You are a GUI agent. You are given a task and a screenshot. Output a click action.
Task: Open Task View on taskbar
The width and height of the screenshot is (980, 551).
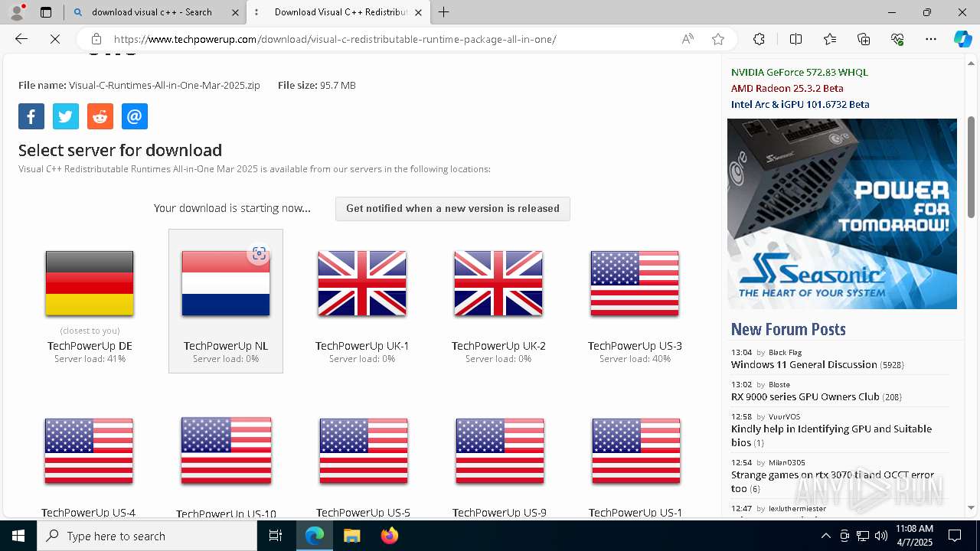click(x=276, y=536)
